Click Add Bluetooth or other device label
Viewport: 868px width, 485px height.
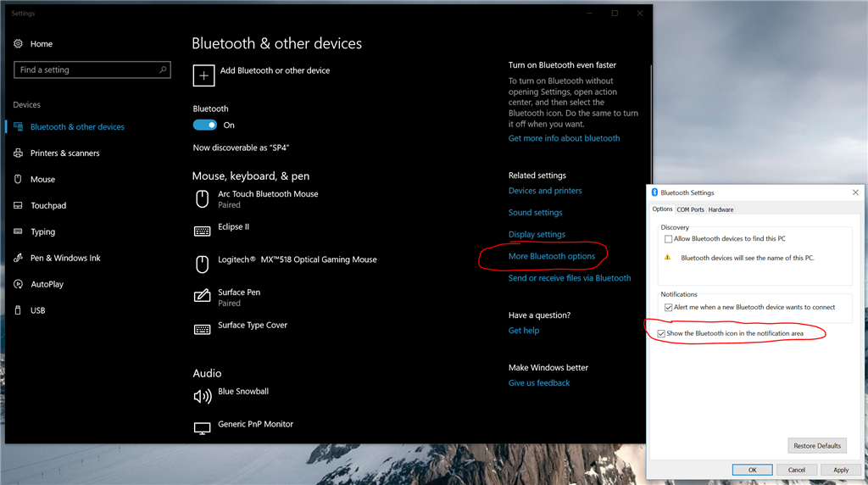point(275,70)
